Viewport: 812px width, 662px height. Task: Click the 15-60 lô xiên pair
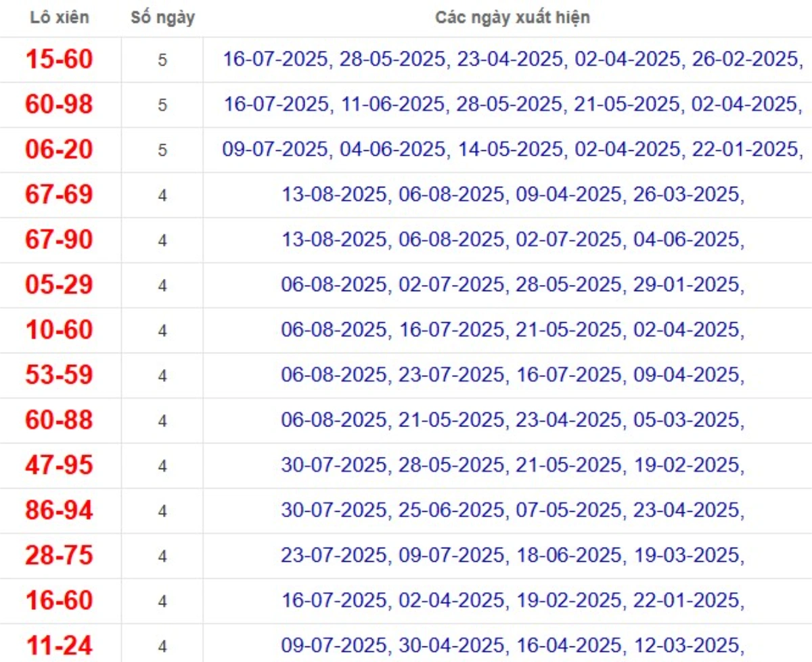tap(60, 60)
